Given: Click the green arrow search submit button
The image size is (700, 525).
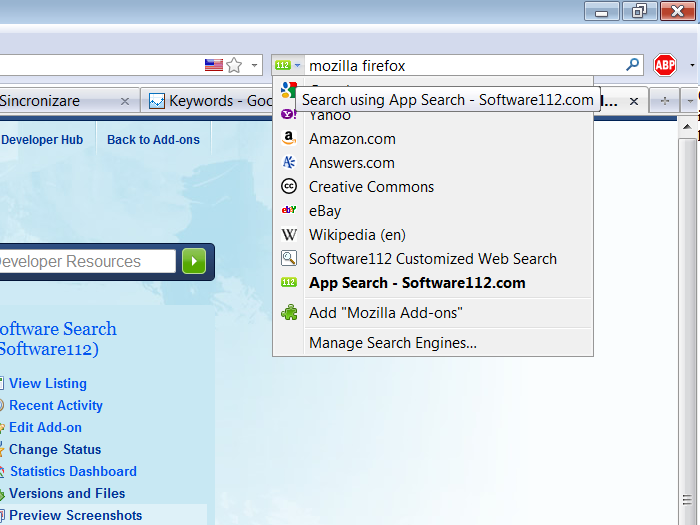Looking at the screenshot, I should (194, 261).
